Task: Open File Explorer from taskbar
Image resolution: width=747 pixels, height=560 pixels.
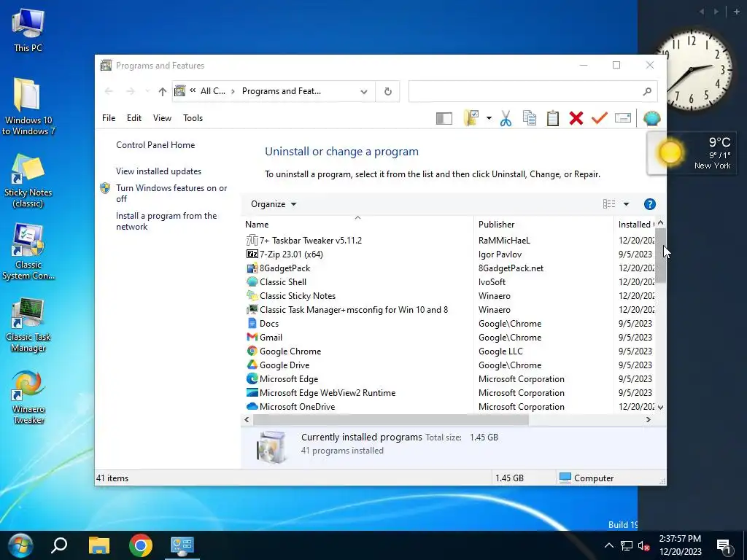Action: tap(99, 545)
